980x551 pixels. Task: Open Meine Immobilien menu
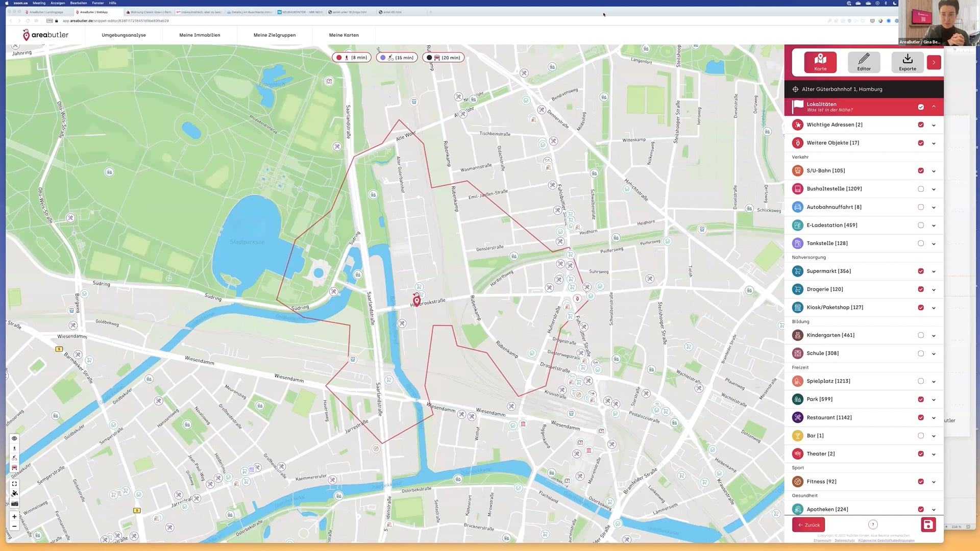click(x=200, y=35)
